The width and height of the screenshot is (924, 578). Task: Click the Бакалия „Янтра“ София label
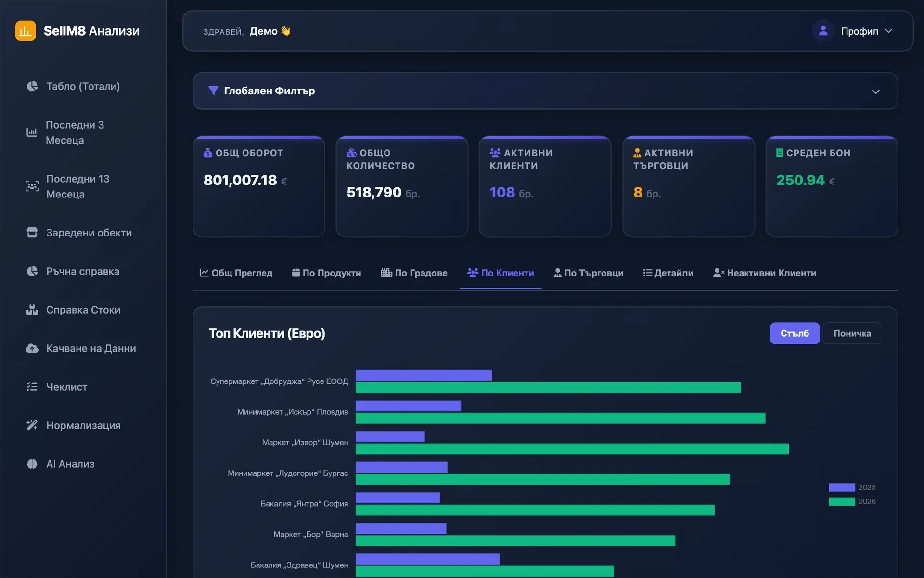point(304,504)
